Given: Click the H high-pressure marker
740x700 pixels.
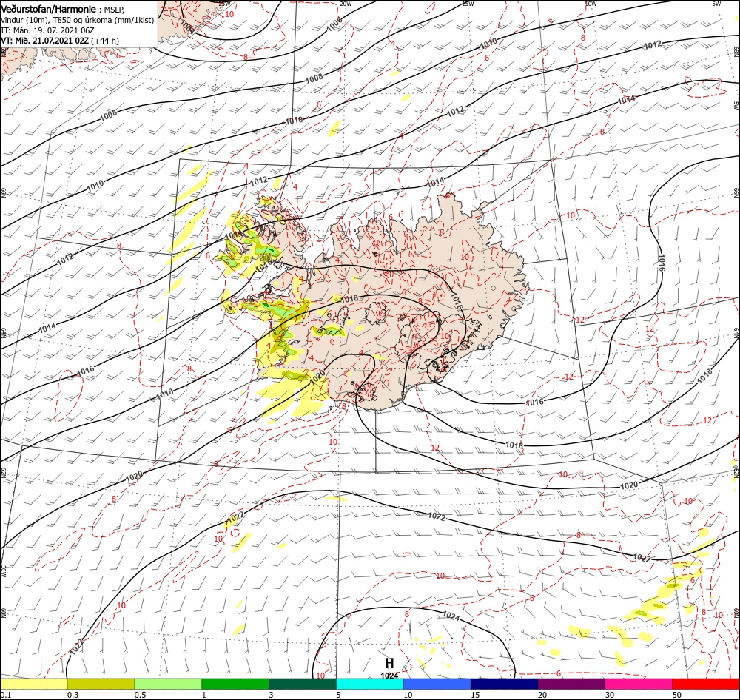Looking at the screenshot, I should [x=389, y=663].
